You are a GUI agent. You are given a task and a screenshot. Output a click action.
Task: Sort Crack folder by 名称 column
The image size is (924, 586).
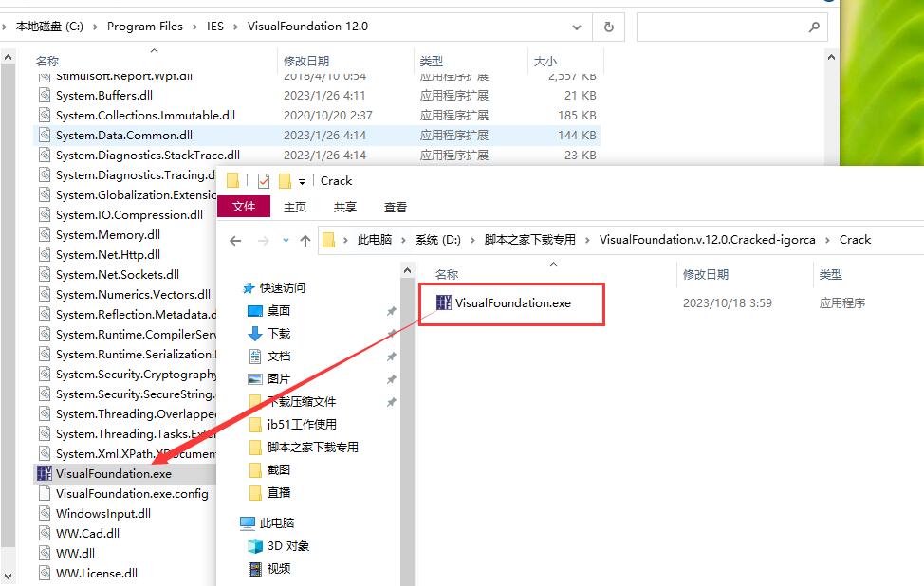tap(446, 274)
